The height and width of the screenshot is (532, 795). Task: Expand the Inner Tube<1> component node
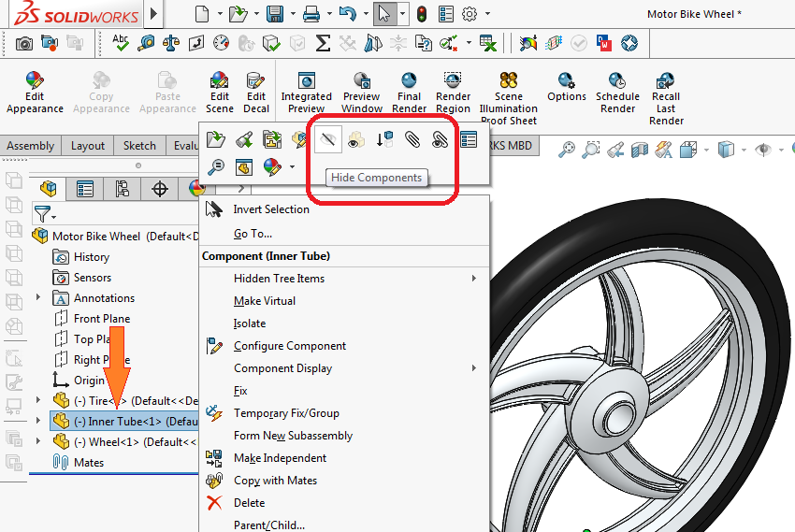coord(38,421)
